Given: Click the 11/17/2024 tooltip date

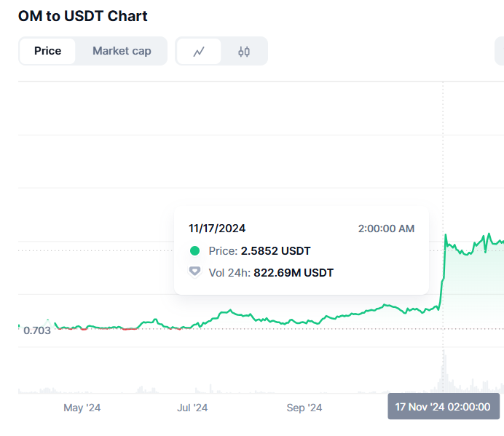Looking at the screenshot, I should click(217, 229).
